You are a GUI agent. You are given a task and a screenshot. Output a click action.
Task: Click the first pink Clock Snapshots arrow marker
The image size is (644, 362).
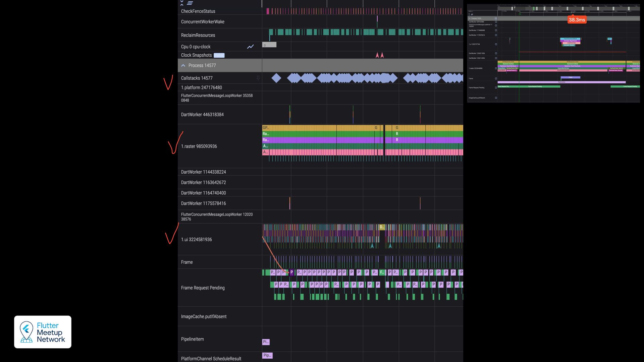pyautogui.click(x=377, y=55)
